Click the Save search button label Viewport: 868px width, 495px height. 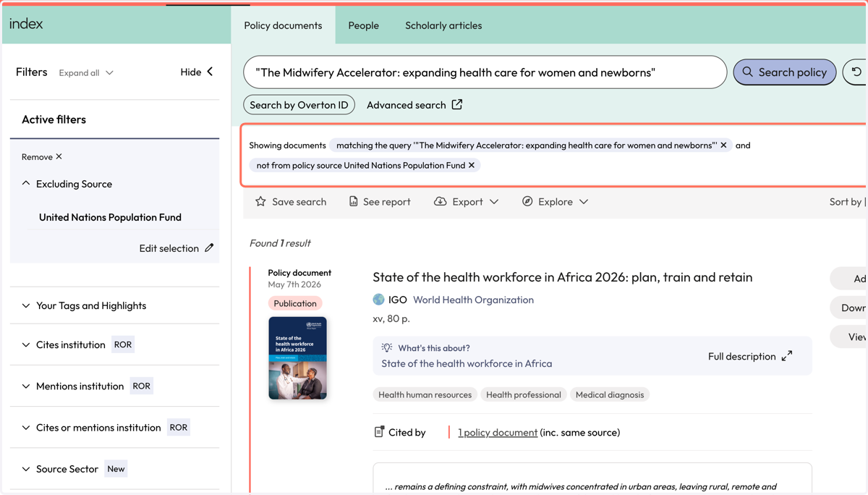click(299, 202)
